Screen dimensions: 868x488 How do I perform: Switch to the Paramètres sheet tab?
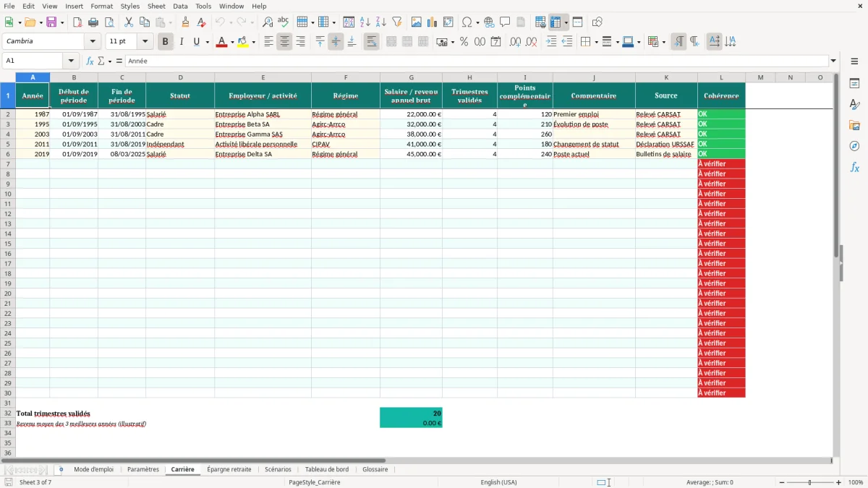pyautogui.click(x=143, y=469)
